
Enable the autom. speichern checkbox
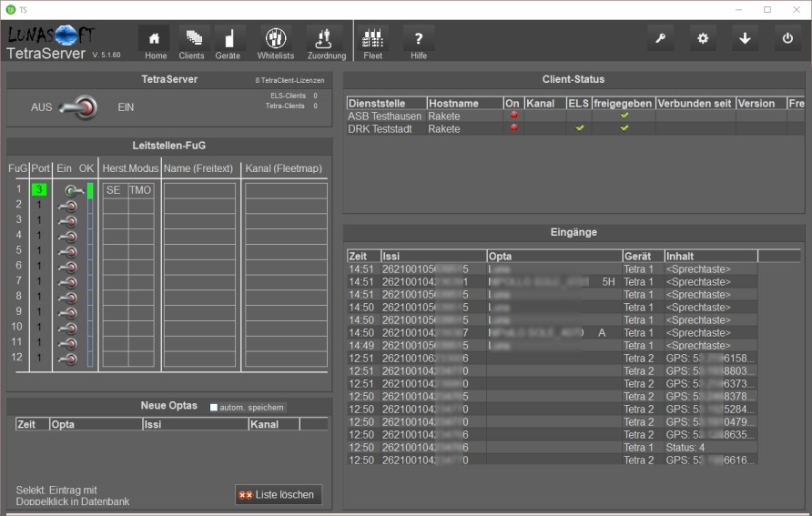point(214,408)
